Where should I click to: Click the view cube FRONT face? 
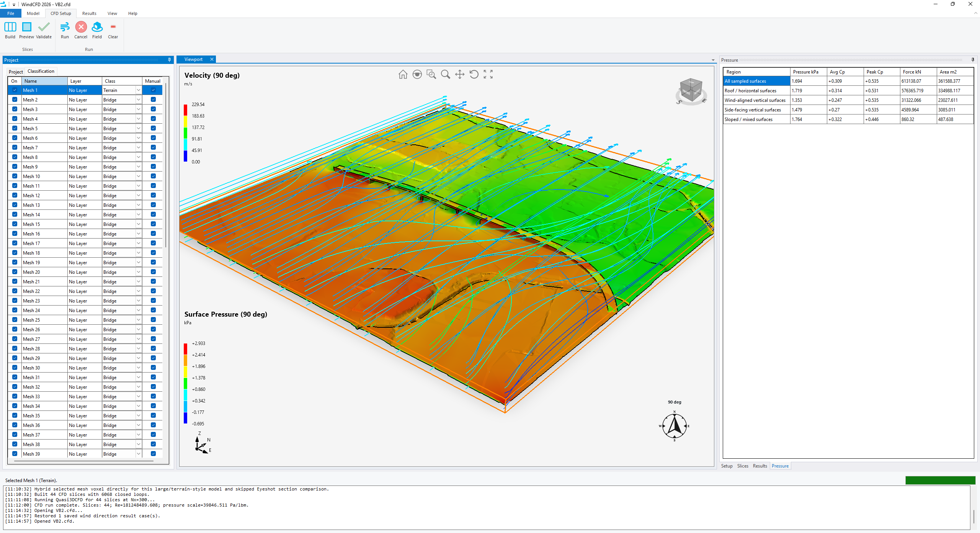pyautogui.click(x=686, y=93)
